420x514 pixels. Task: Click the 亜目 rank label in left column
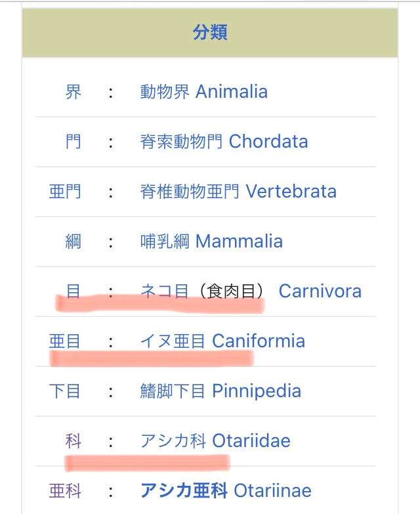pos(65,341)
